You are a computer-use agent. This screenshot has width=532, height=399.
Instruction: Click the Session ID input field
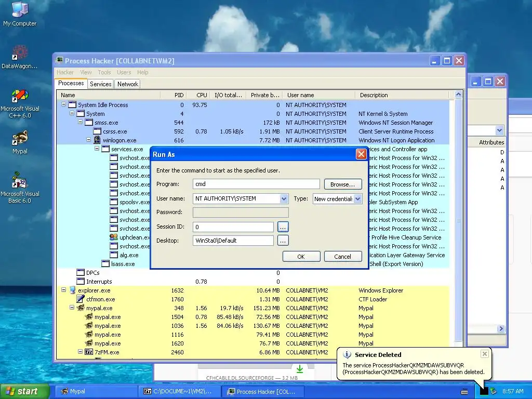coord(233,227)
